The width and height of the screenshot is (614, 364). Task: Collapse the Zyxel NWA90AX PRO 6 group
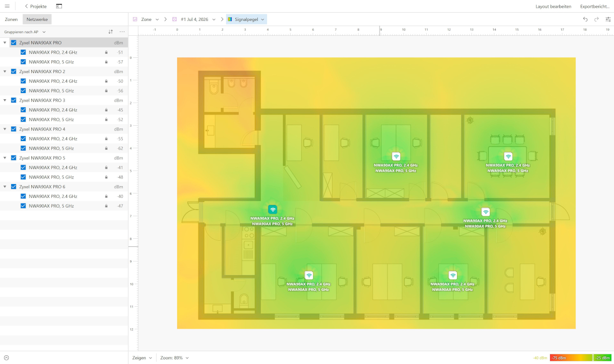coord(5,187)
